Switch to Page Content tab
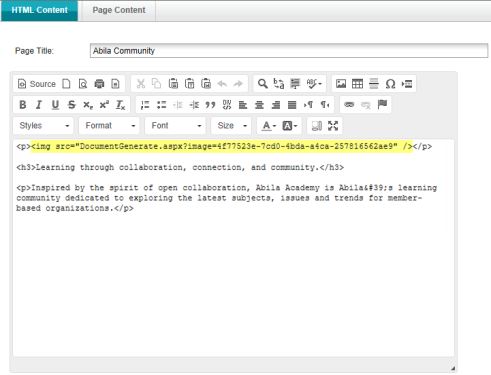The image size is (491, 375). 119,10
